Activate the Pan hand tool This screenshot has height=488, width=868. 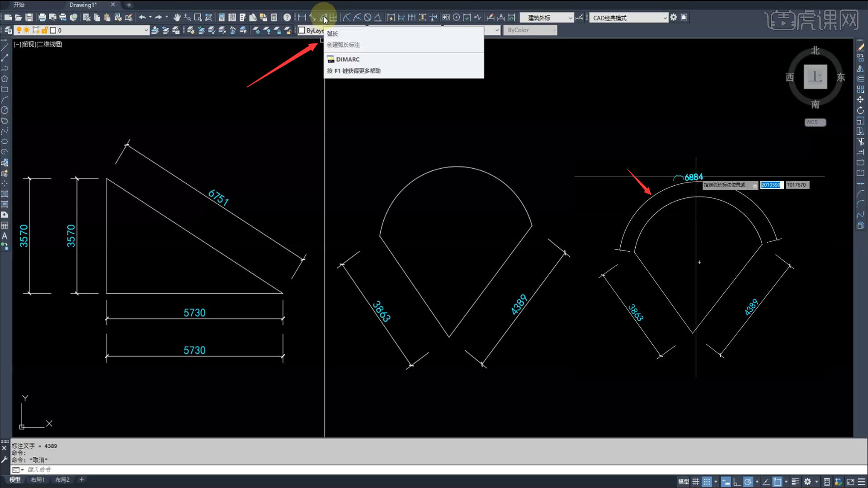click(x=177, y=18)
